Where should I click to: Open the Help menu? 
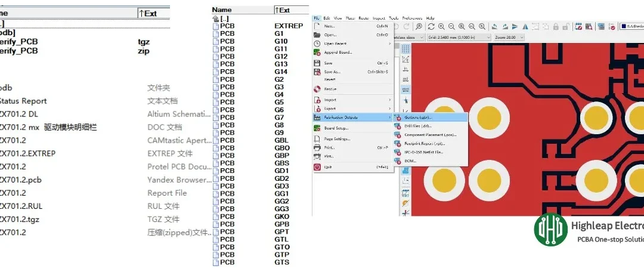[x=430, y=18]
